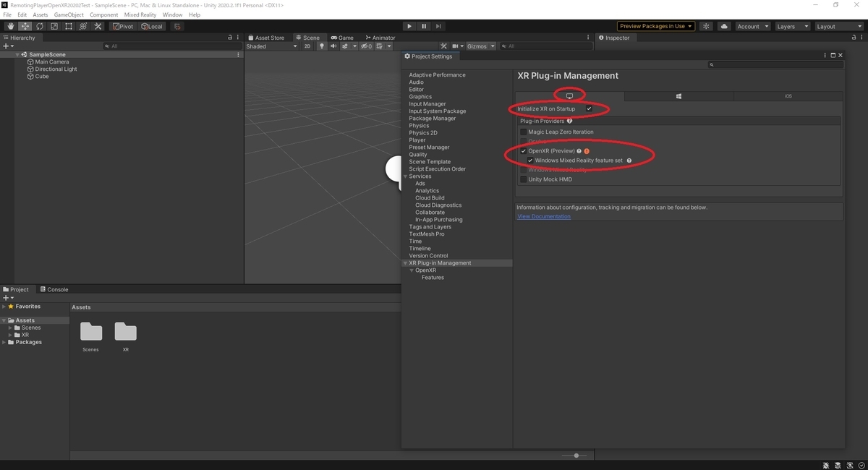Toggle the Hierarchy lock icon

[x=230, y=38]
